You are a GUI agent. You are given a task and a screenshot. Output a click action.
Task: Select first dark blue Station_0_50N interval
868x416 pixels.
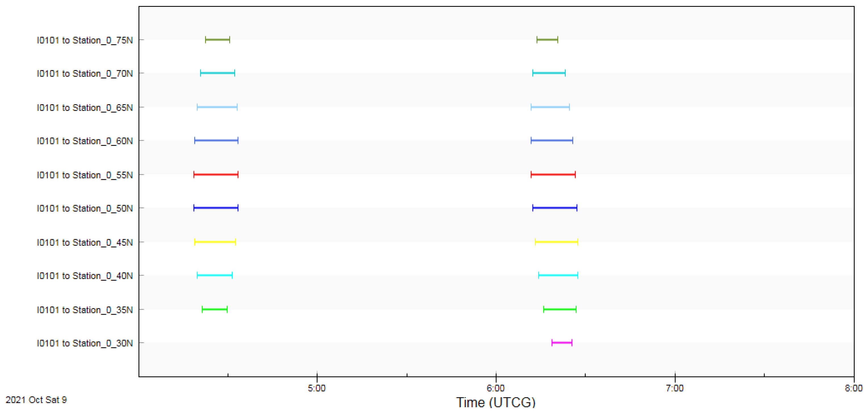click(x=216, y=208)
